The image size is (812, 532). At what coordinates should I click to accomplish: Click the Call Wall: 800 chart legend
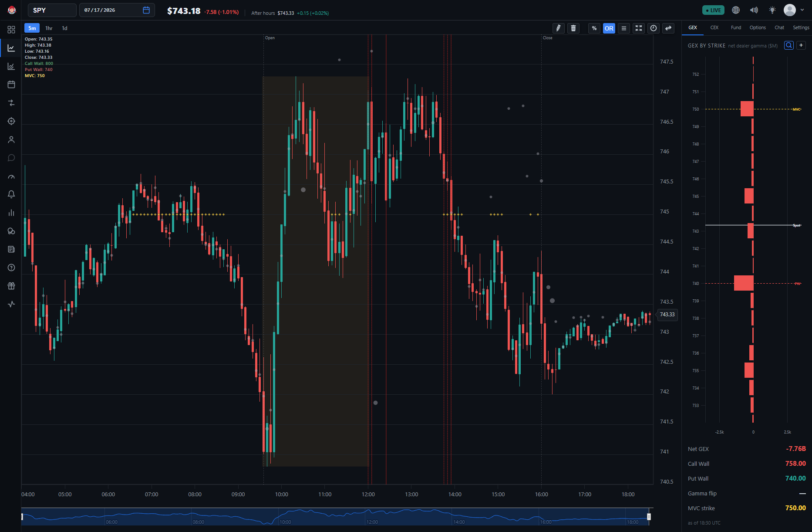(39, 64)
